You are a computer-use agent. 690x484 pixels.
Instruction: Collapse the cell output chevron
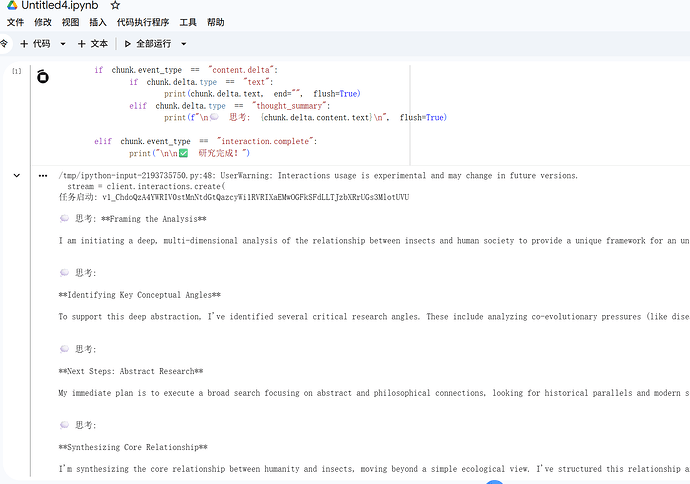pos(17,176)
